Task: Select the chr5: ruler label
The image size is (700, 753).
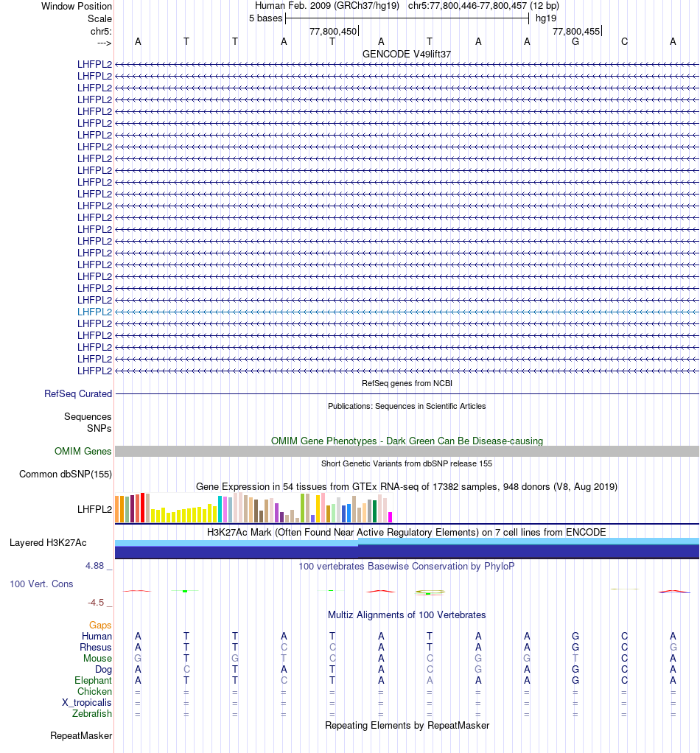Action: click(x=101, y=31)
